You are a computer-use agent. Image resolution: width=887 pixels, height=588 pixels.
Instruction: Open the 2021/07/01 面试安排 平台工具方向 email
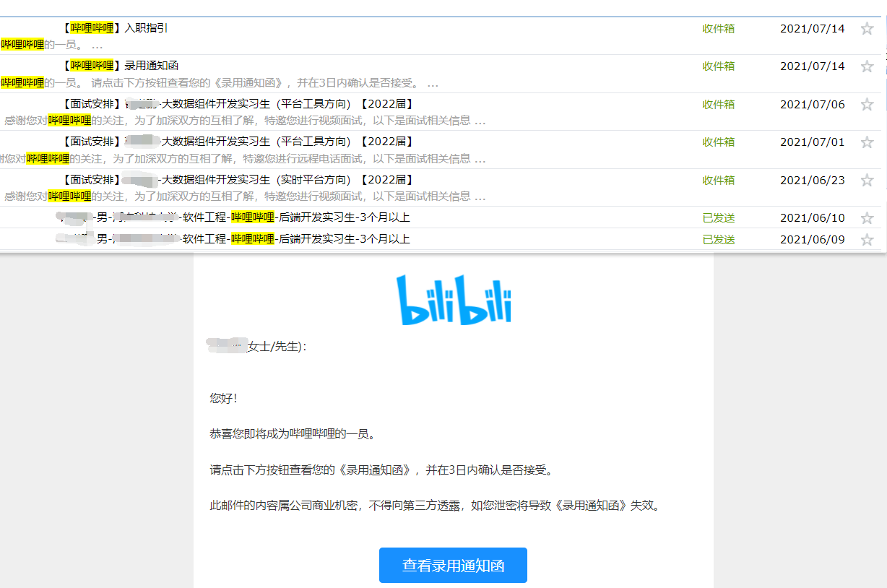point(238,142)
